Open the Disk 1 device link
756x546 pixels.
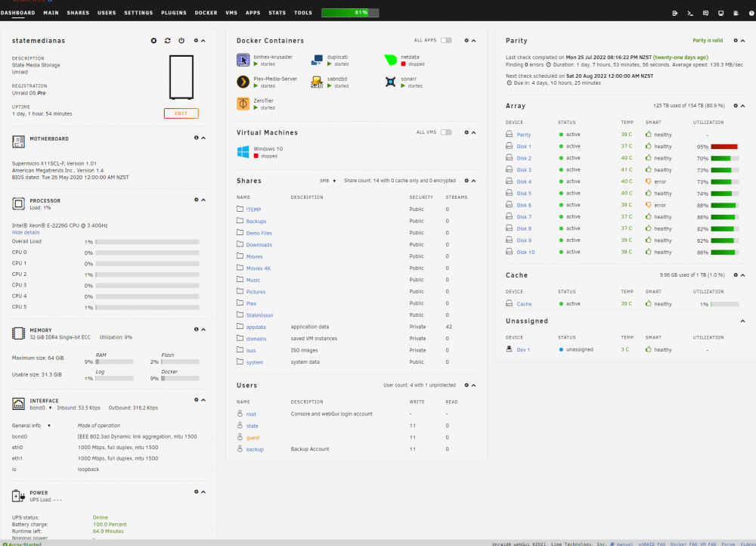(524, 147)
